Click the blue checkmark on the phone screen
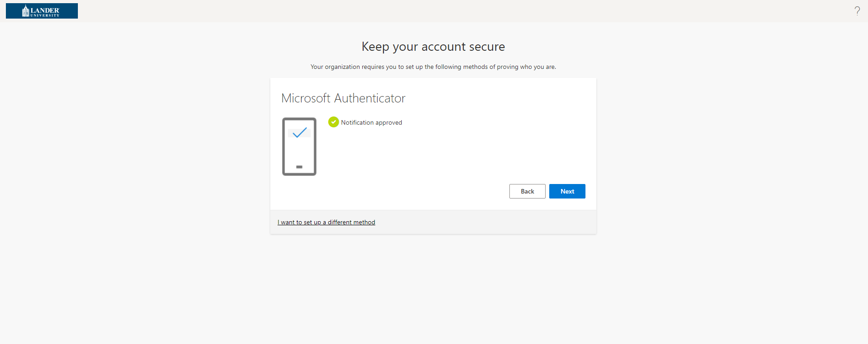Image resolution: width=868 pixels, height=344 pixels. tap(299, 132)
